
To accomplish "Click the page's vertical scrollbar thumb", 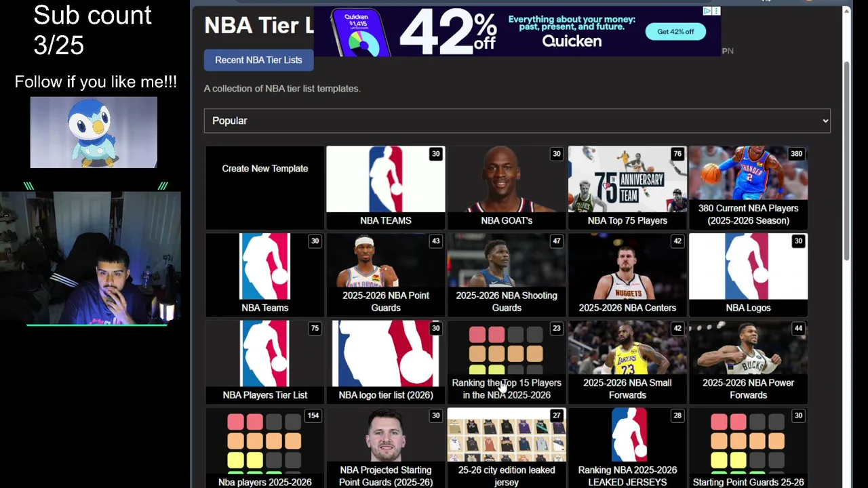I will click(846, 159).
